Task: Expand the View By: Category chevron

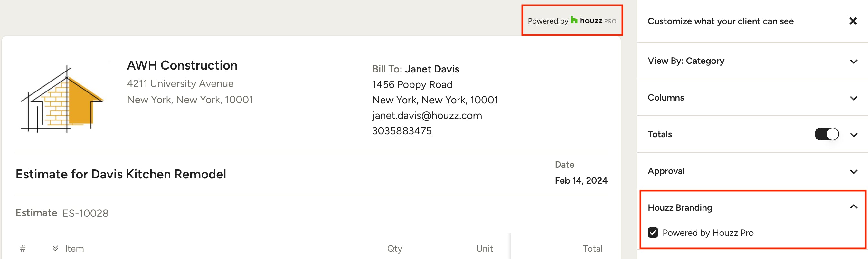Action: coord(854,62)
